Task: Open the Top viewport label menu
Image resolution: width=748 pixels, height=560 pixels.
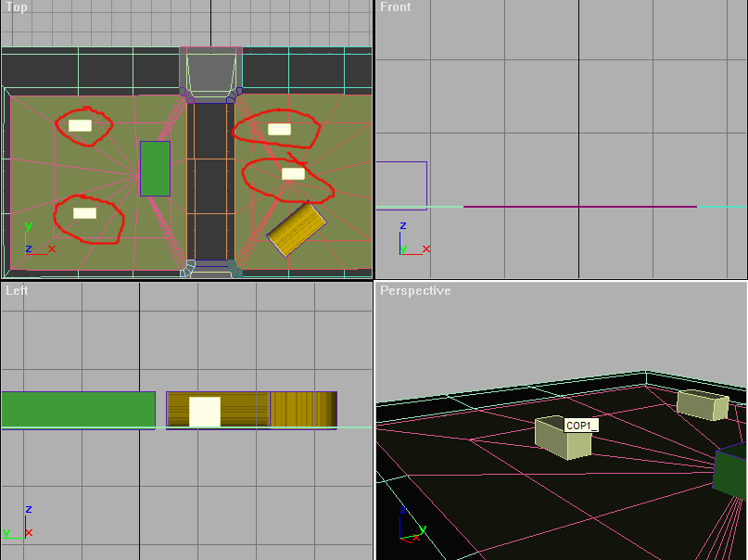Action: 16,7
